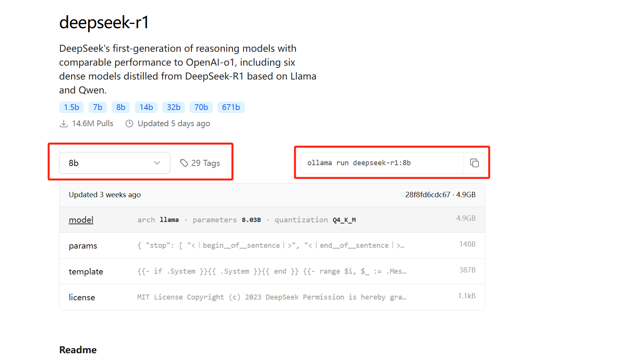The image size is (644, 364).
Task: Click the template preview starting with {{- if .System
Action: (272, 271)
